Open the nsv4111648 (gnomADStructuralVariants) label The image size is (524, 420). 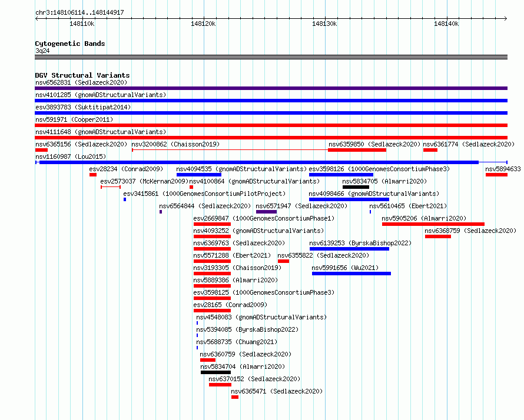(x=101, y=132)
